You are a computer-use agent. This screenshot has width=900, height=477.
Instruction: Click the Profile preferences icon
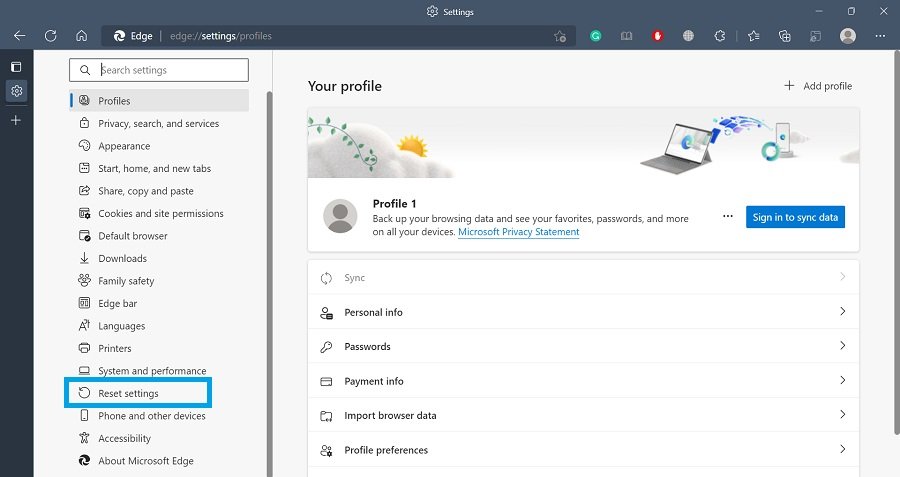(x=326, y=451)
